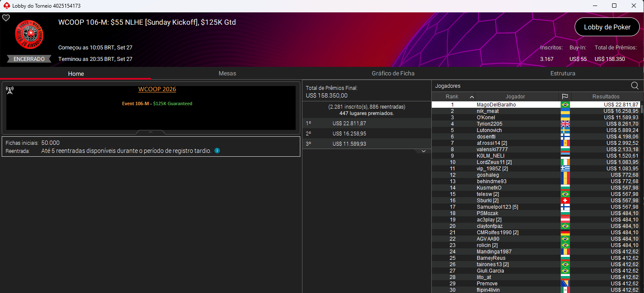The height and width of the screenshot is (293, 644).
Task: Switch to the Home tab
Action: click(76, 74)
